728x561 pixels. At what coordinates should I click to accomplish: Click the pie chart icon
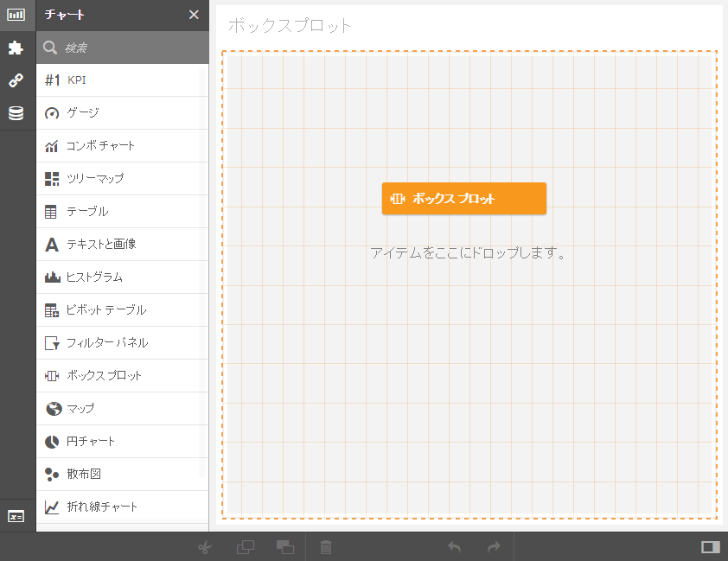point(52,442)
